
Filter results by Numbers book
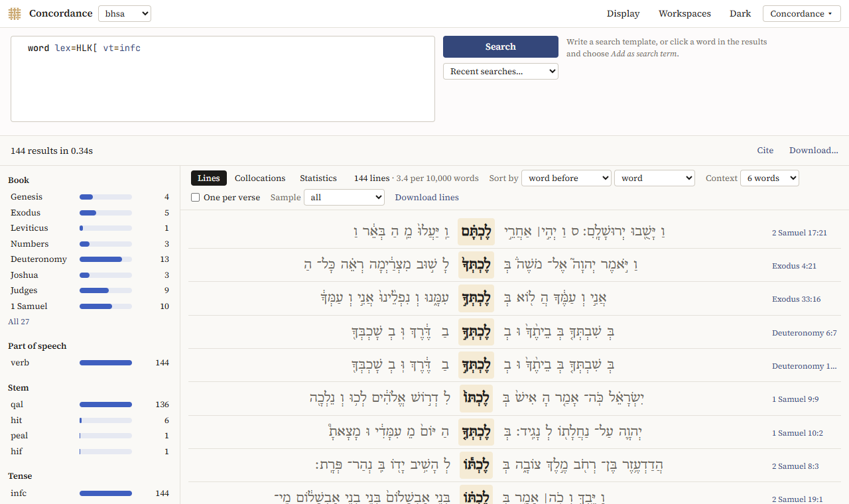[x=90, y=244]
